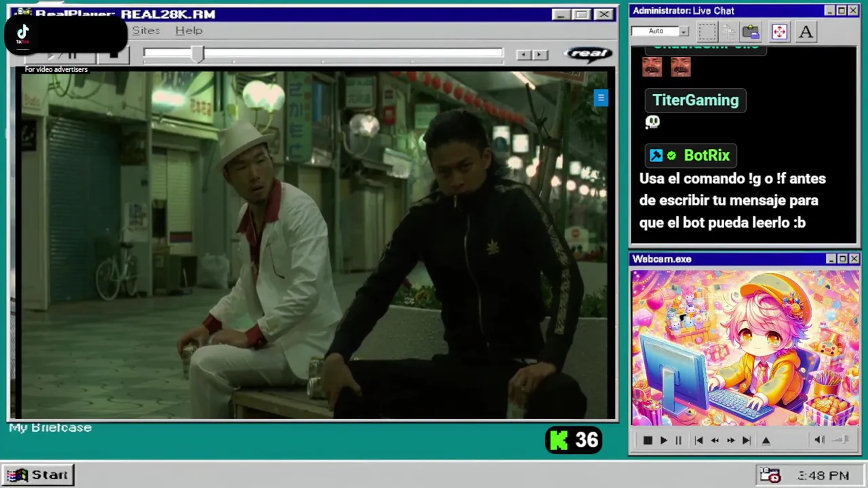Click the TikTok logo overlay
This screenshot has width=868, height=488.
(22, 33)
